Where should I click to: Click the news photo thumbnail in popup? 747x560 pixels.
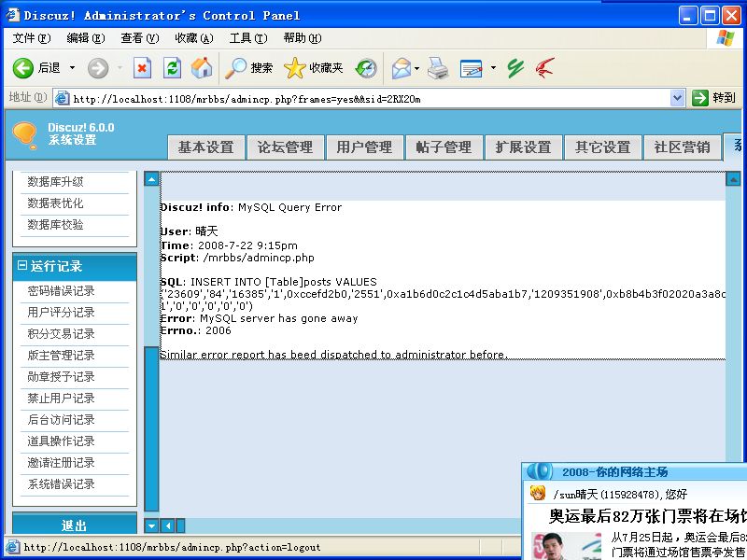[567, 546]
